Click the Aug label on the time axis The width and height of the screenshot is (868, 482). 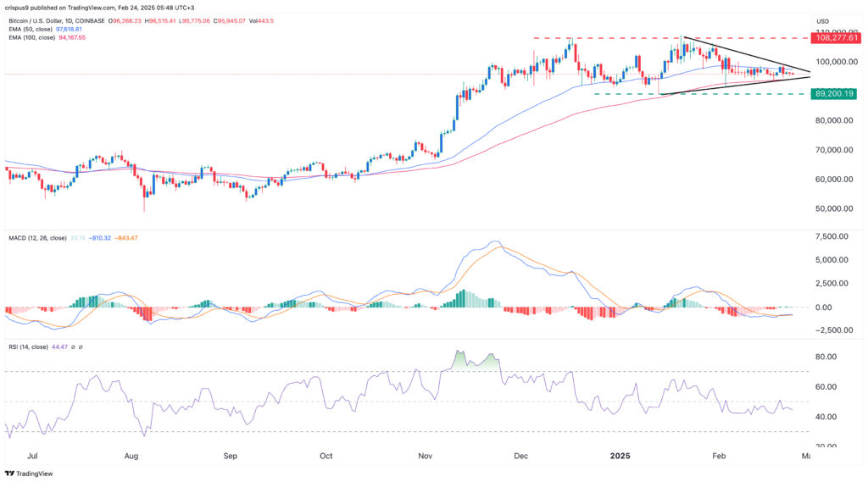(131, 455)
